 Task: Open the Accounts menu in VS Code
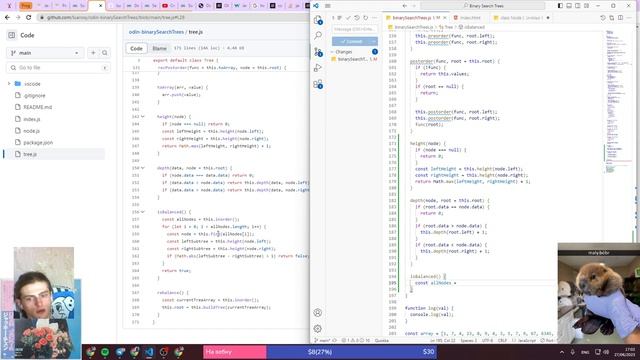pyautogui.click(x=318, y=313)
